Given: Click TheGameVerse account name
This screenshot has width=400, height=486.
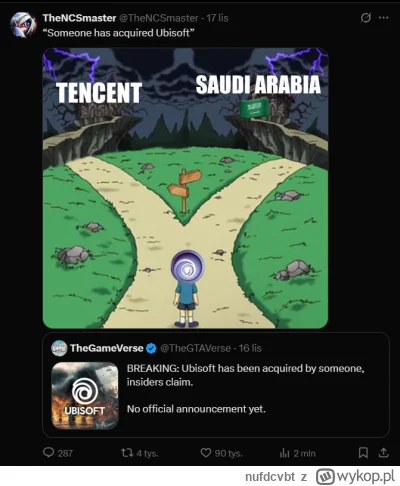Looking at the screenshot, I should click(107, 348).
